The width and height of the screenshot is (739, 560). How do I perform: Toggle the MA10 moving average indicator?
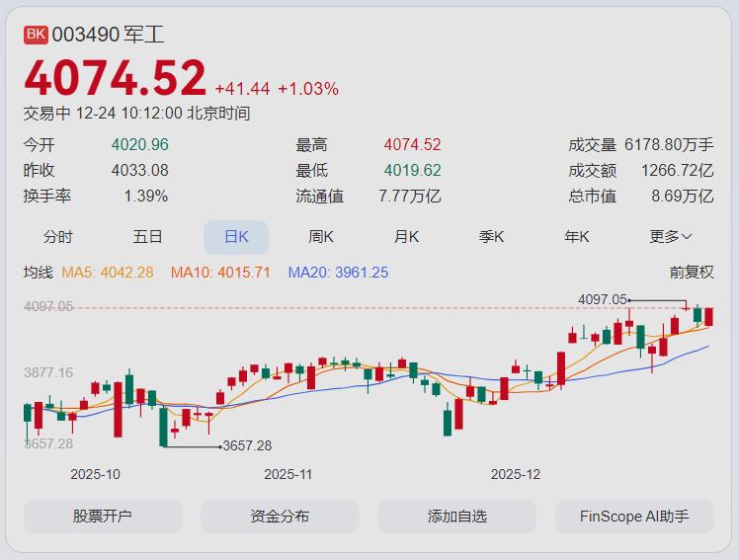tap(220, 273)
